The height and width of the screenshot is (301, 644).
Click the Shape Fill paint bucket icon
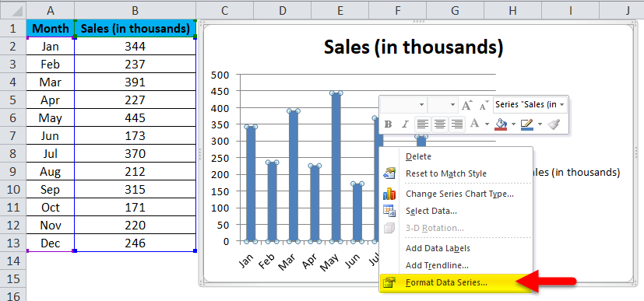tap(500, 124)
